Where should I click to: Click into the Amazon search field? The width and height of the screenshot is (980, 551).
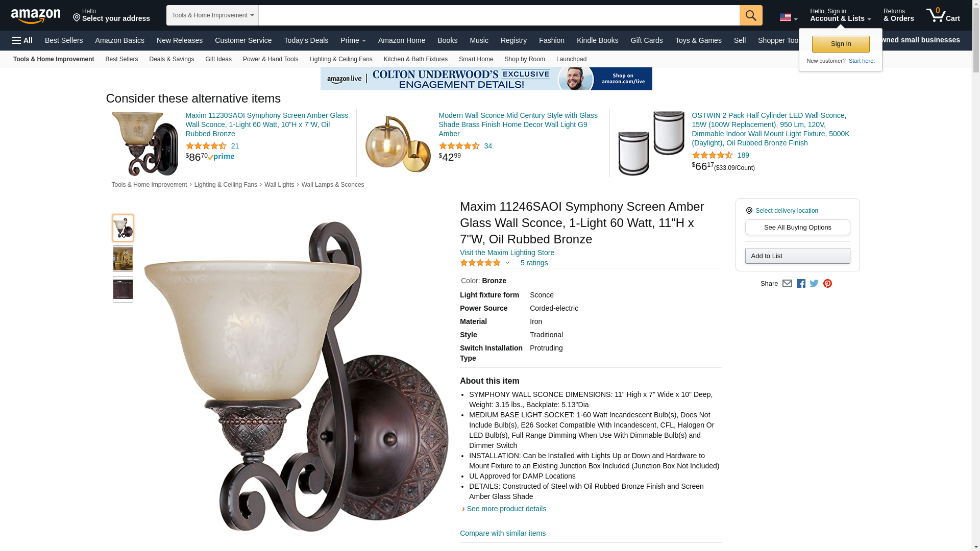[x=499, y=15]
